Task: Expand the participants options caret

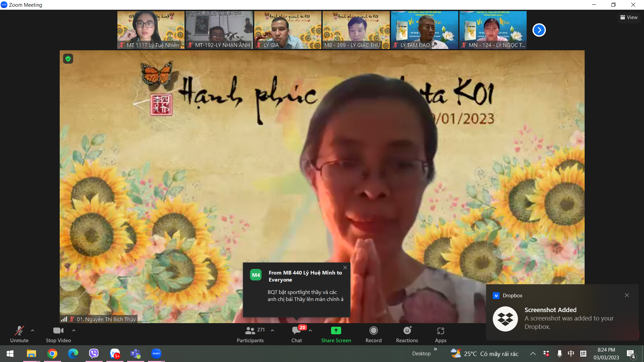Action: (x=272, y=330)
